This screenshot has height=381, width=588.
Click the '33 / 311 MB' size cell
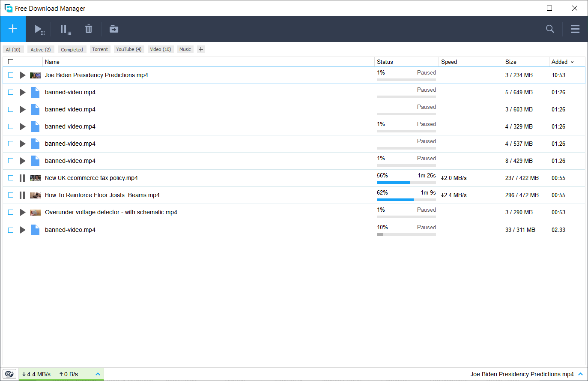pyautogui.click(x=520, y=230)
